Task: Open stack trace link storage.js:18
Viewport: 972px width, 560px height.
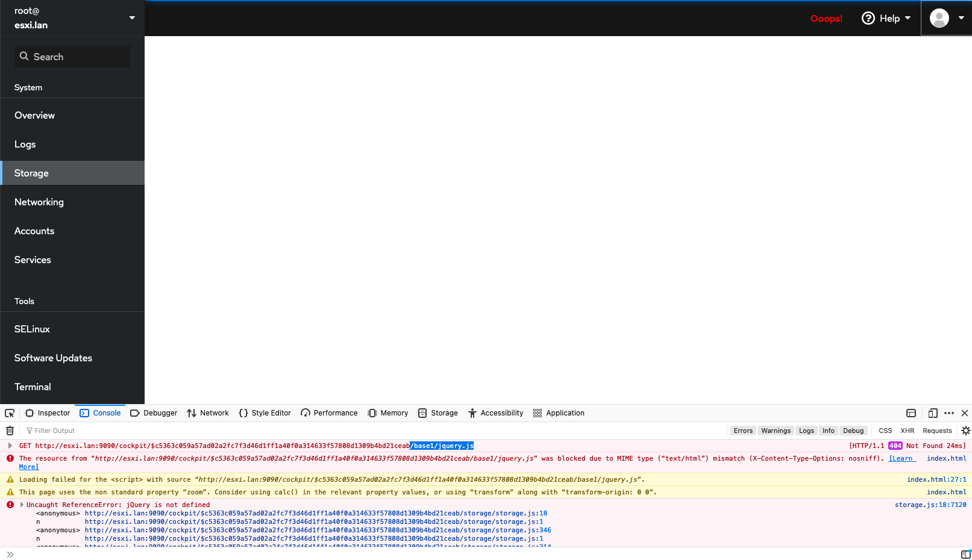Action: [316, 513]
